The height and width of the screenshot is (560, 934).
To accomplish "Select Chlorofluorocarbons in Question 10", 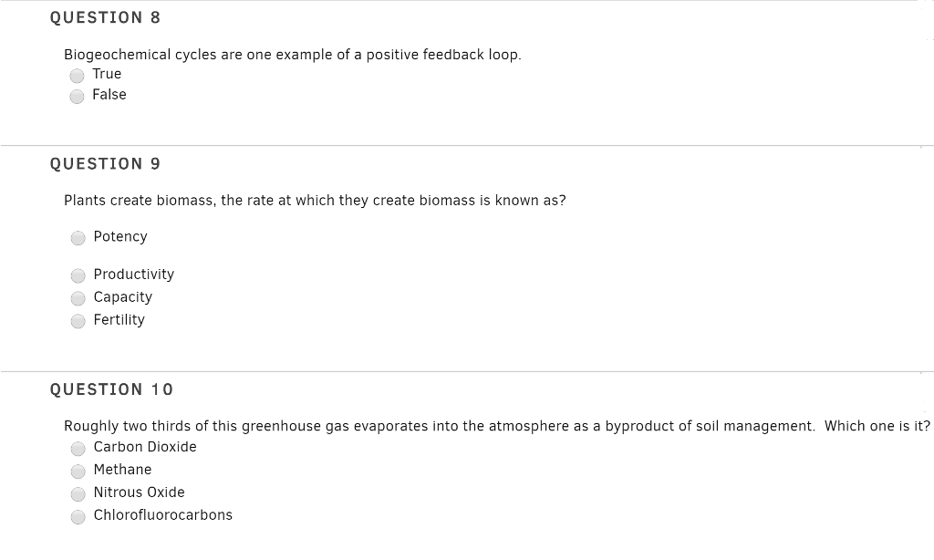I will click(x=78, y=516).
